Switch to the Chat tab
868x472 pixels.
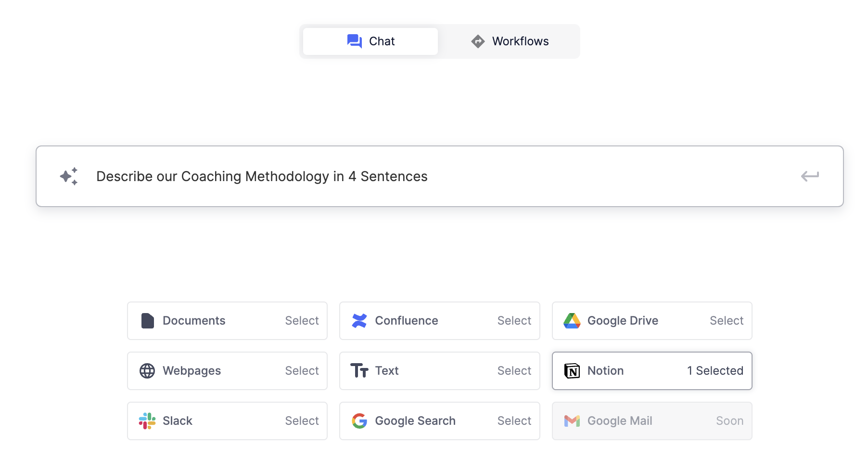pos(370,41)
